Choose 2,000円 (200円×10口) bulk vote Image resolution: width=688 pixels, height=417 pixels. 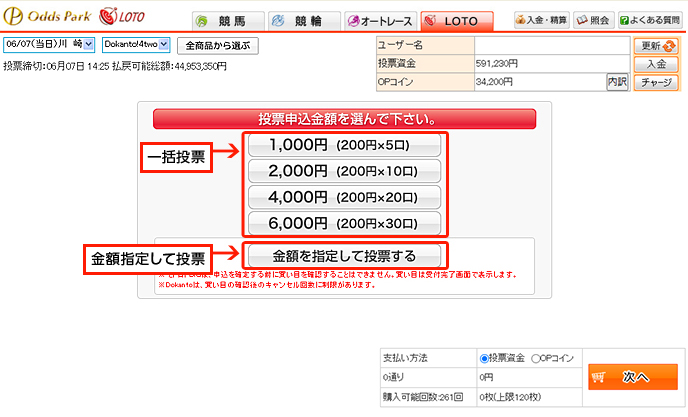pos(344,171)
